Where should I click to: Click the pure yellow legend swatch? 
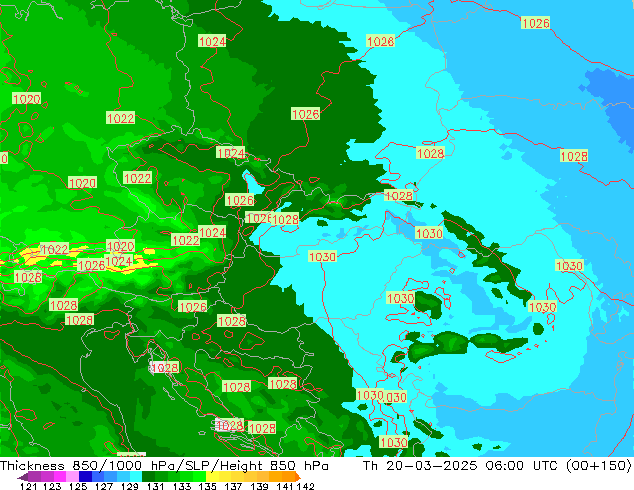coord(212,477)
